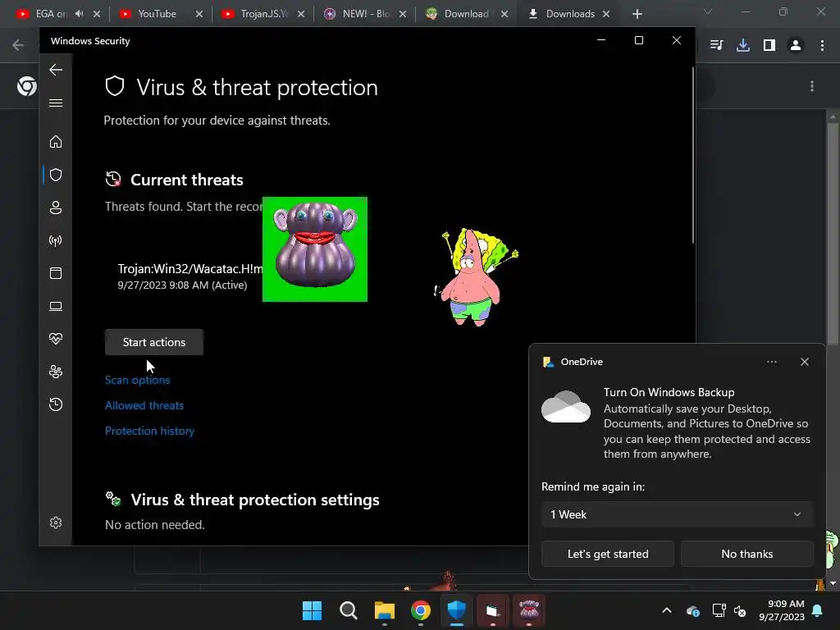This screenshot has width=840, height=630.
Task: Open Firewall & network protection icon
Action: click(x=56, y=240)
